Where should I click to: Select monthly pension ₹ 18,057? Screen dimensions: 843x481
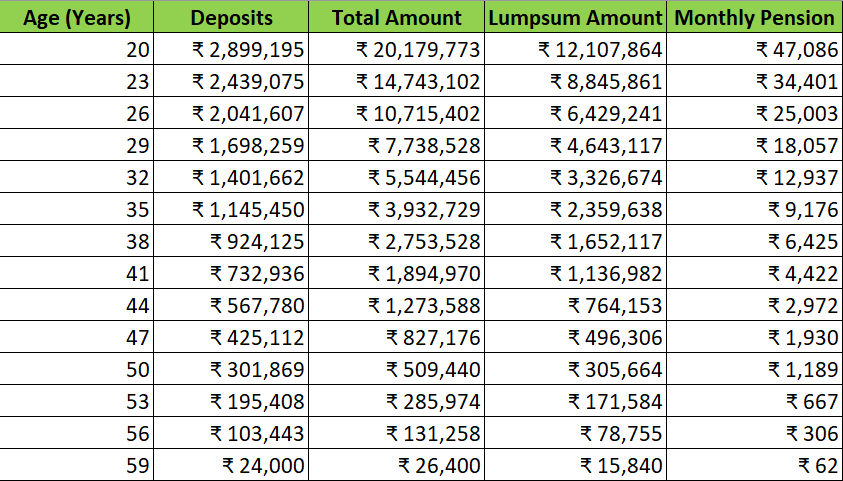click(x=796, y=146)
